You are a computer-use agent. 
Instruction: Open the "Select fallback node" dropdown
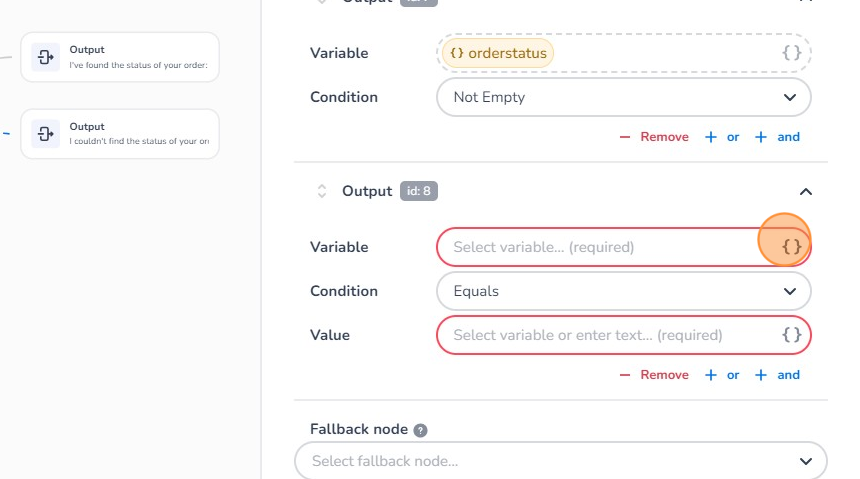(x=560, y=461)
